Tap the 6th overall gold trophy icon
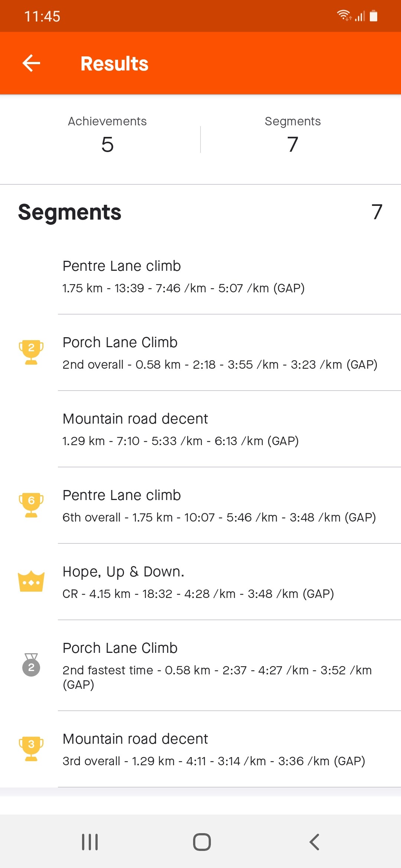The height and width of the screenshot is (868, 401). (31, 505)
